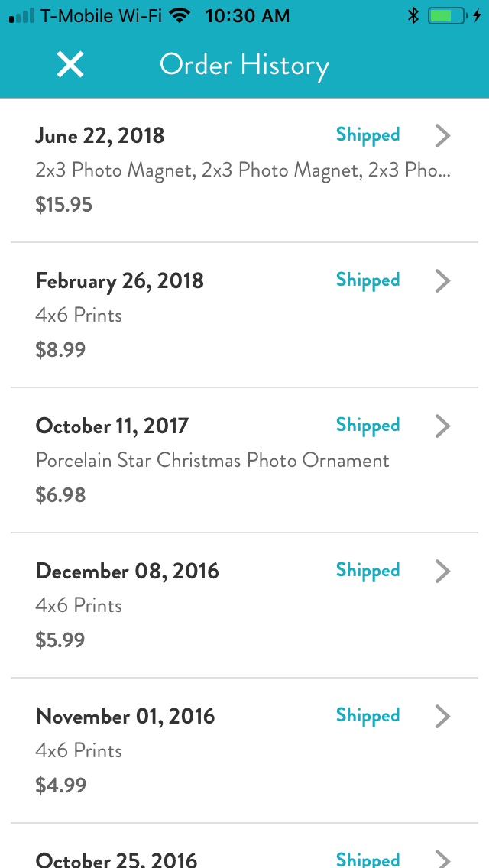Select the Order History title
The height and width of the screenshot is (868, 489).
coord(244,65)
